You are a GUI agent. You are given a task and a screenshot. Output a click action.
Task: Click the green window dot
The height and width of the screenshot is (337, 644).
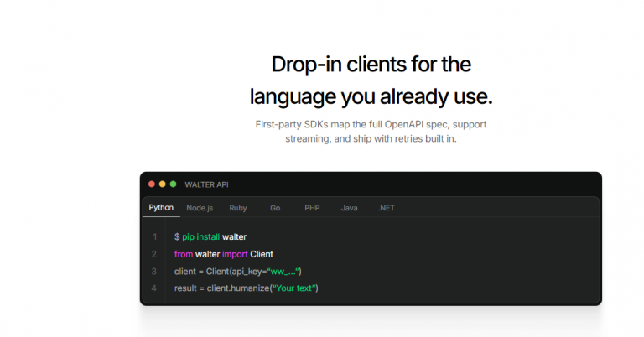point(173,184)
